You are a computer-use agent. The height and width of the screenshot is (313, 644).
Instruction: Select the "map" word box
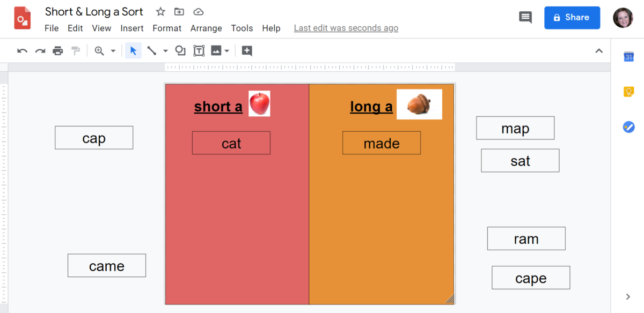point(515,128)
